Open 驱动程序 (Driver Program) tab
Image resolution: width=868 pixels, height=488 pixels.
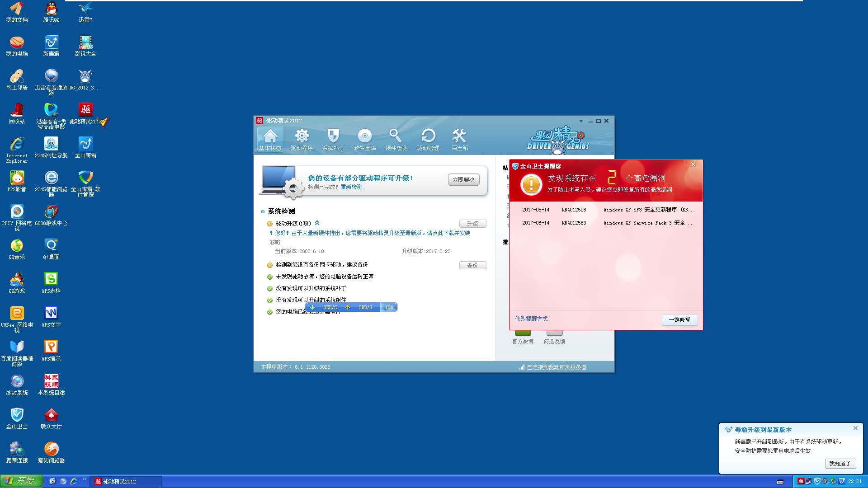[x=301, y=140]
